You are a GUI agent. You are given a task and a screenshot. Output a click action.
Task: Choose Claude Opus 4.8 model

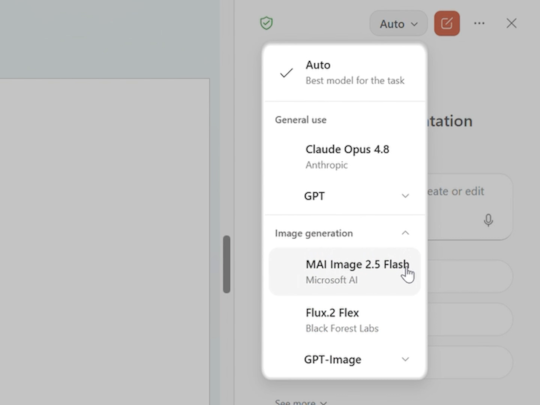344,157
